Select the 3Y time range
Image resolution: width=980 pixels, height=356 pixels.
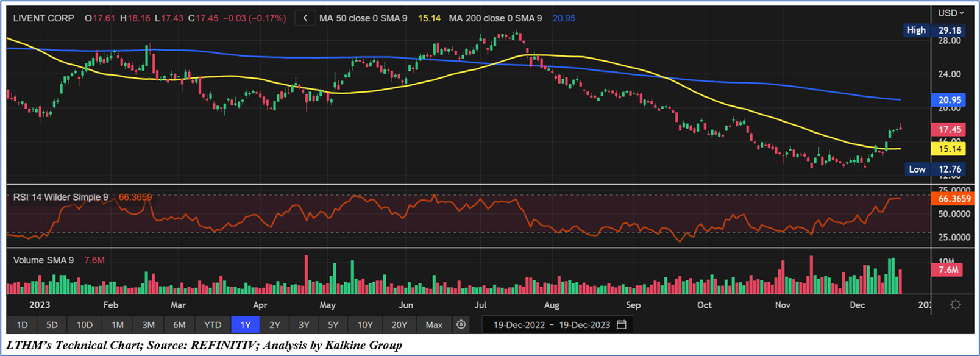pyautogui.click(x=304, y=324)
